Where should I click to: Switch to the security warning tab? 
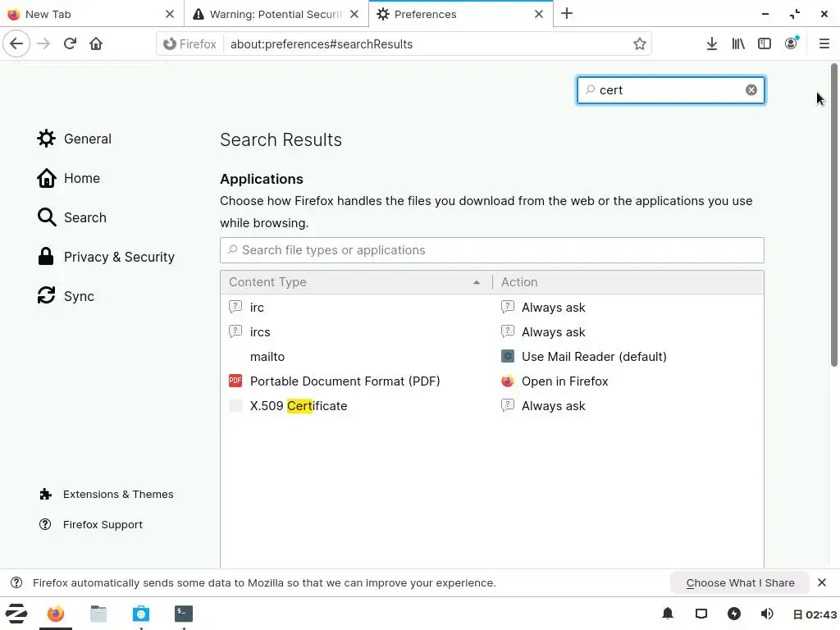click(x=275, y=14)
